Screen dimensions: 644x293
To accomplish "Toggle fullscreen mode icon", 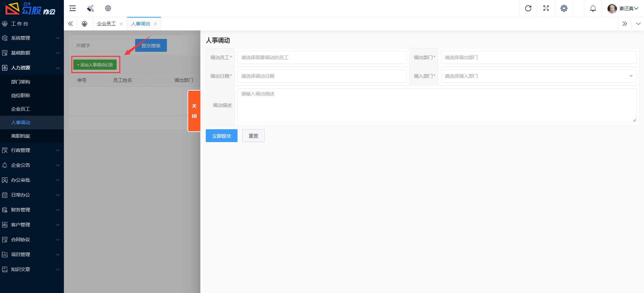I will 546,8.
